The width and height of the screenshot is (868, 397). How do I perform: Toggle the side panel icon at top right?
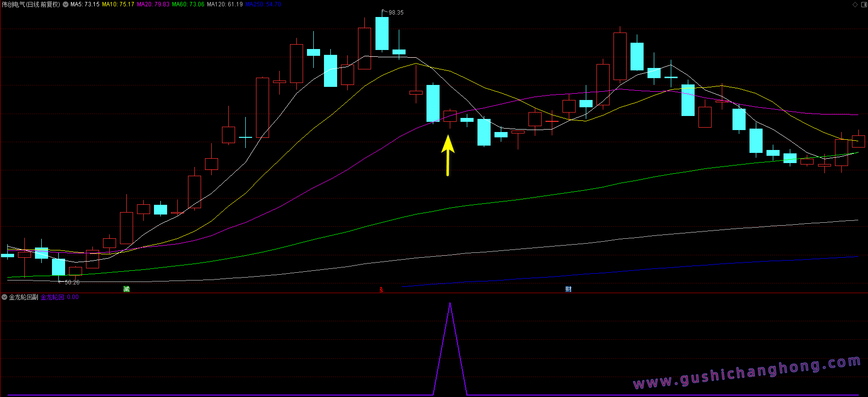864,4
